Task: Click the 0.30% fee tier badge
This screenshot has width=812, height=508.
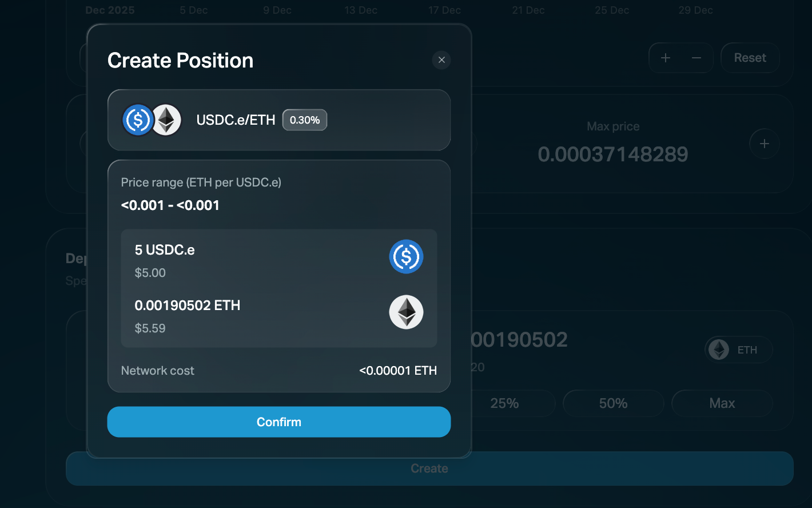Action: [304, 120]
